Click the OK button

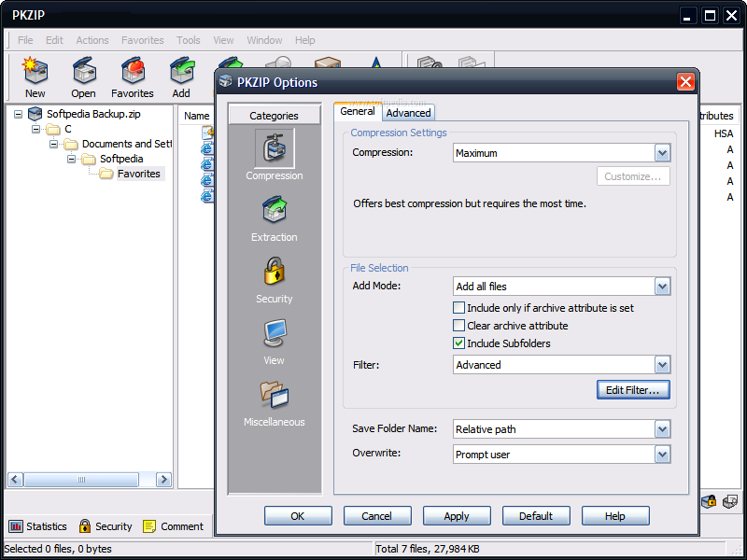pos(298,516)
